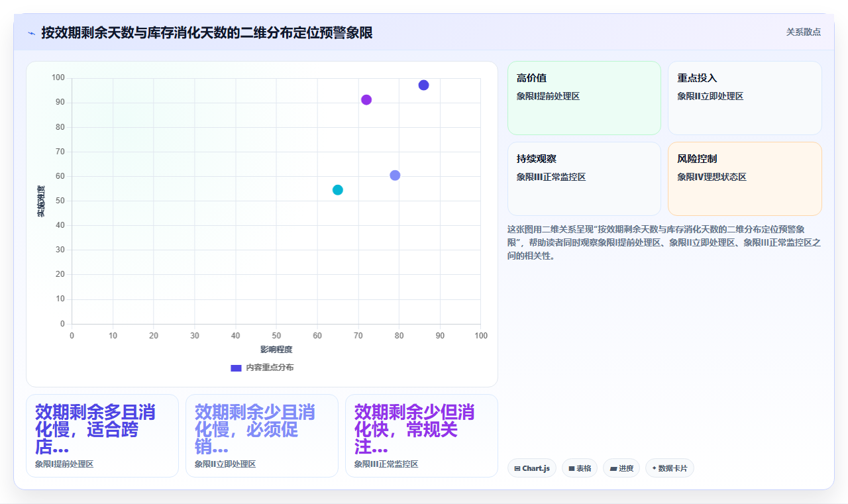Open card 效期剩余少但消化快，常规关注
This screenshot has width=848, height=504.
[421, 436]
